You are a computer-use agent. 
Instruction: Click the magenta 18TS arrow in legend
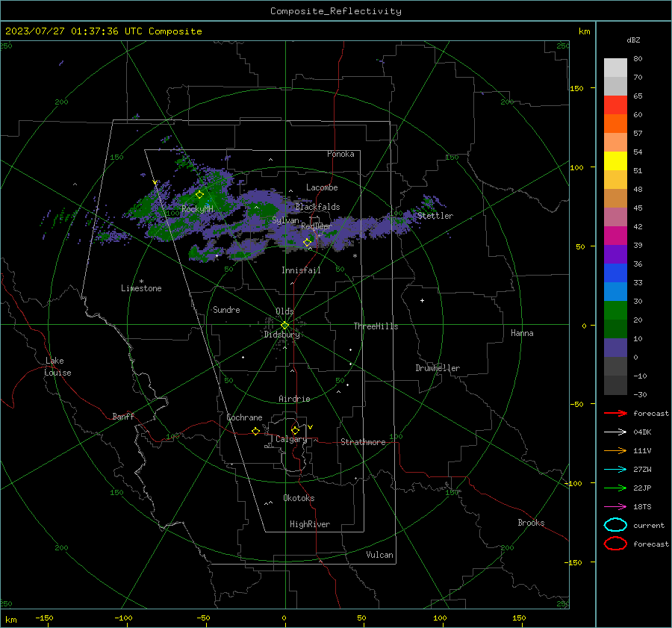point(615,507)
